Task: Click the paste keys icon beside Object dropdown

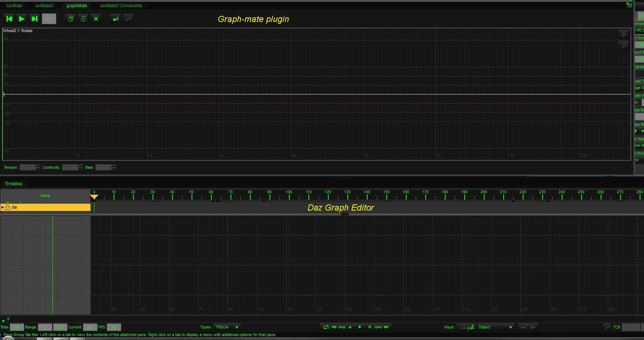Action: click(x=533, y=327)
